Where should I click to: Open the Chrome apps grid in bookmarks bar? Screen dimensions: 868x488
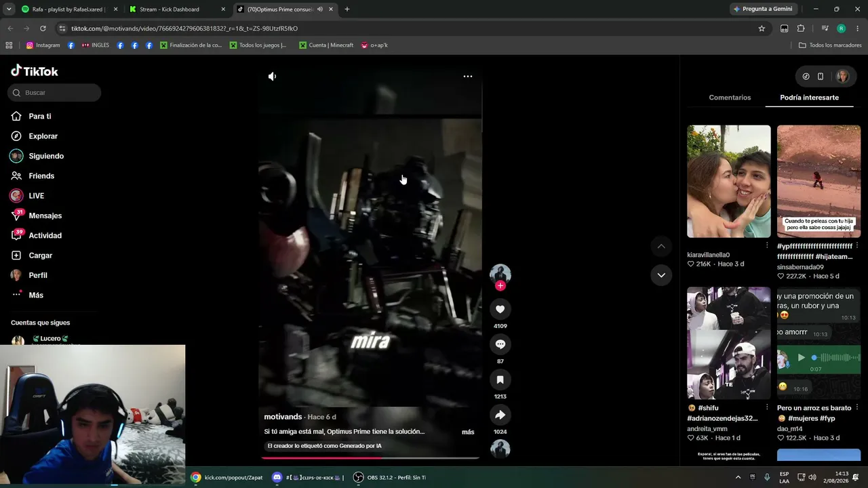[x=9, y=45]
